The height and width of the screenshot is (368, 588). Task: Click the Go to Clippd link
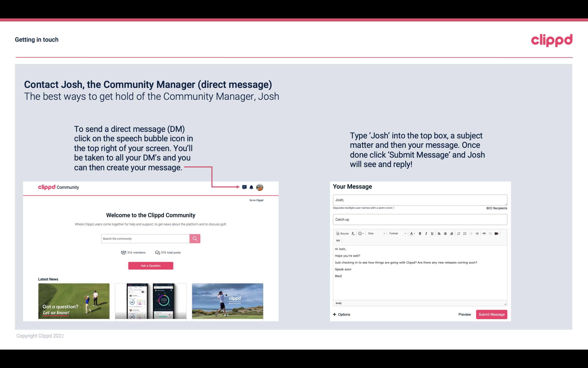click(256, 200)
